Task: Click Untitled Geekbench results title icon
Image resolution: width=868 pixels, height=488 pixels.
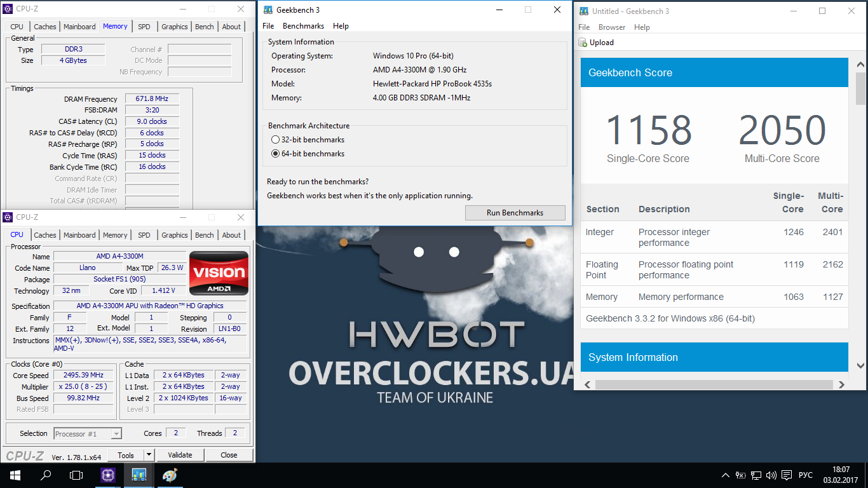Action: click(x=583, y=11)
